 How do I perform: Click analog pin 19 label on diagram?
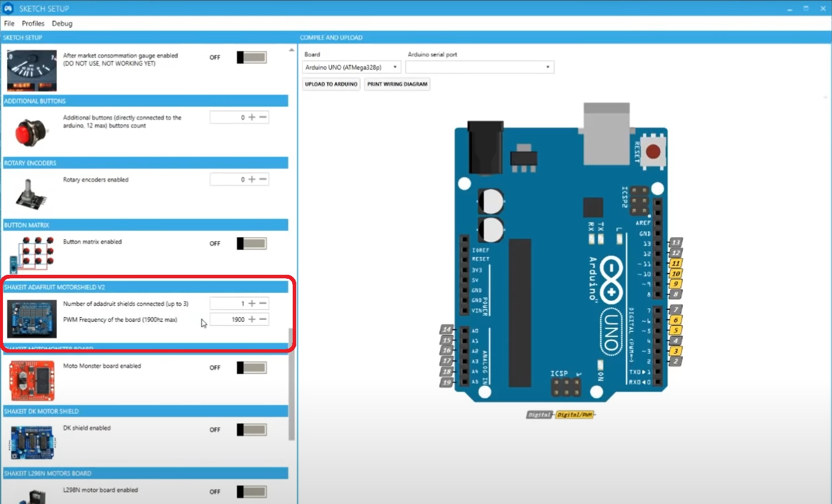pyautogui.click(x=447, y=382)
